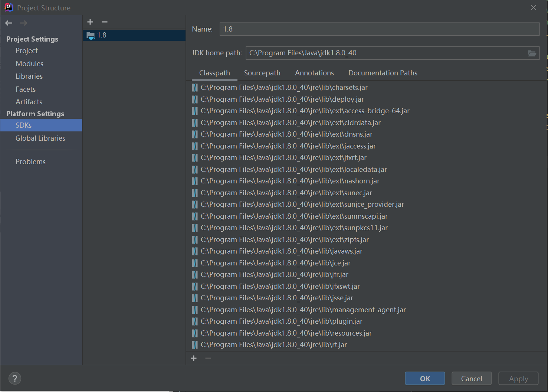Switch to the Documentation Paths tab

point(383,73)
